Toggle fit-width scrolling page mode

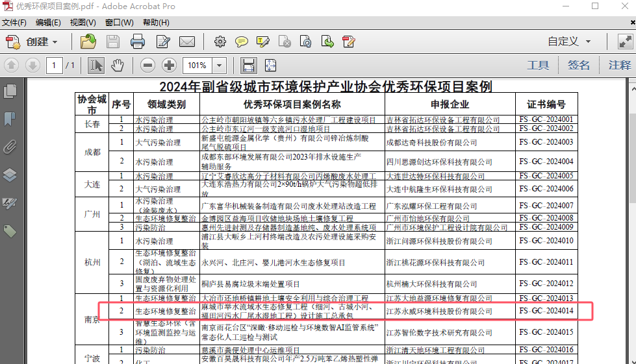[248, 65]
